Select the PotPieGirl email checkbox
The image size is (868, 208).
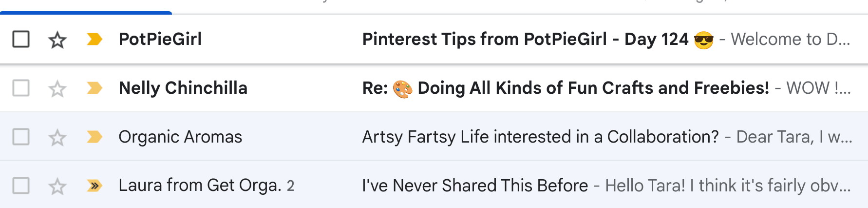pos(21,39)
